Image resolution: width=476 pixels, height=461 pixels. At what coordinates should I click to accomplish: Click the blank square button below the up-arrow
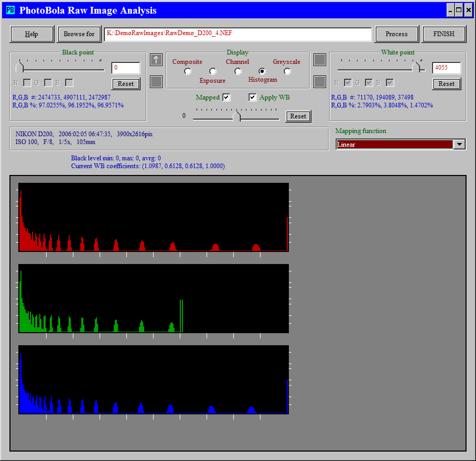click(156, 82)
